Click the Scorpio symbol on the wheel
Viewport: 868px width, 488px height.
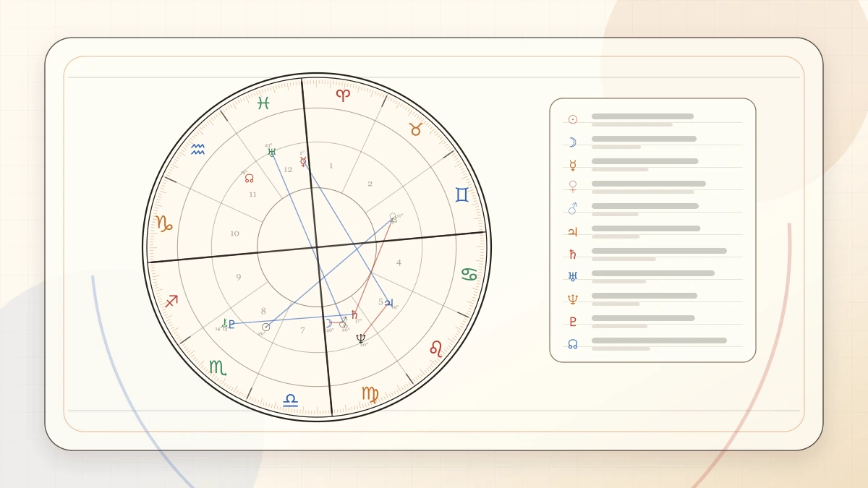click(x=218, y=367)
